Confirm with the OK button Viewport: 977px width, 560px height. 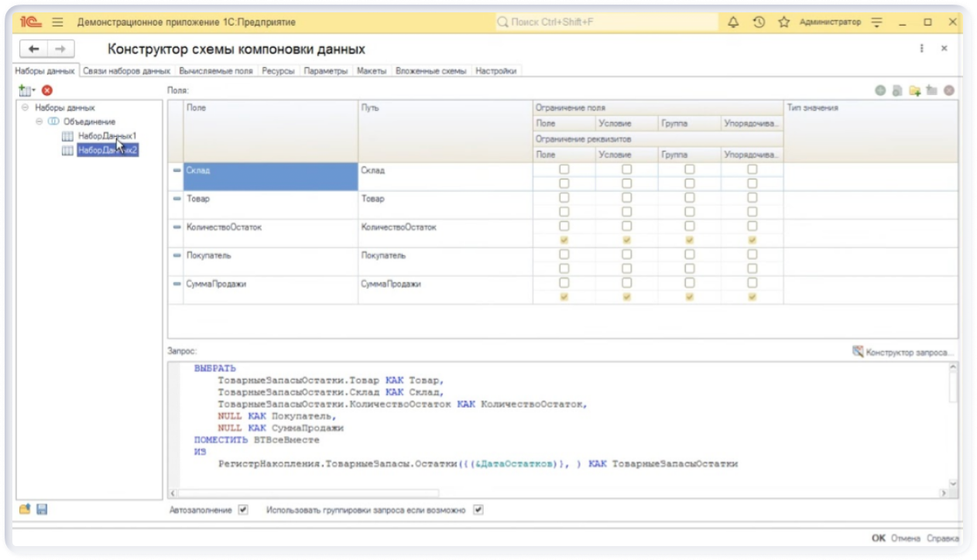click(x=879, y=538)
